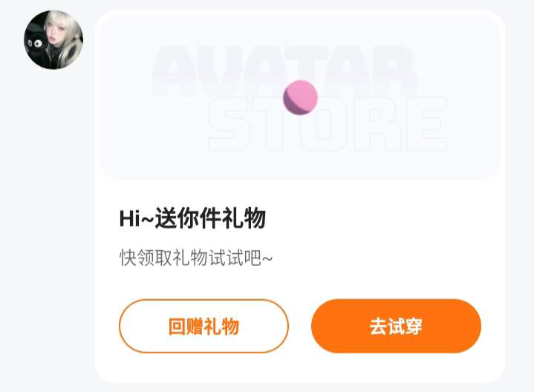Click the black plush toy in avatar
534x392 pixels.
(36, 48)
